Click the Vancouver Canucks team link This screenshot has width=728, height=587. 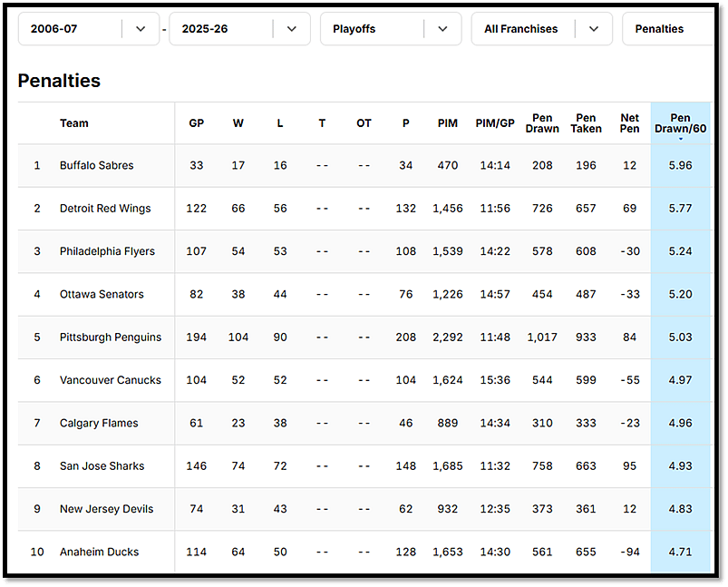click(x=111, y=380)
